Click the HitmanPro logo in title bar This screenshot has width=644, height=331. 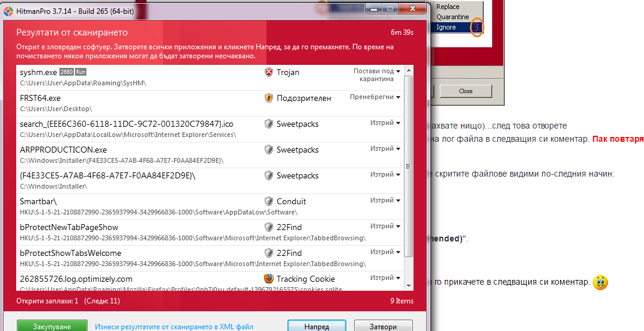point(8,11)
